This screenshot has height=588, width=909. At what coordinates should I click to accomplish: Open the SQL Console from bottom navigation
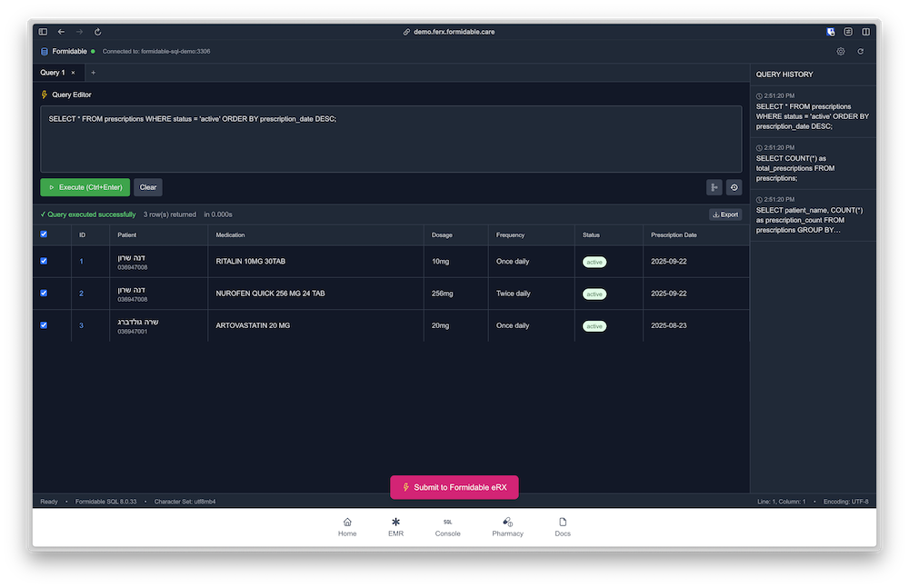point(447,527)
